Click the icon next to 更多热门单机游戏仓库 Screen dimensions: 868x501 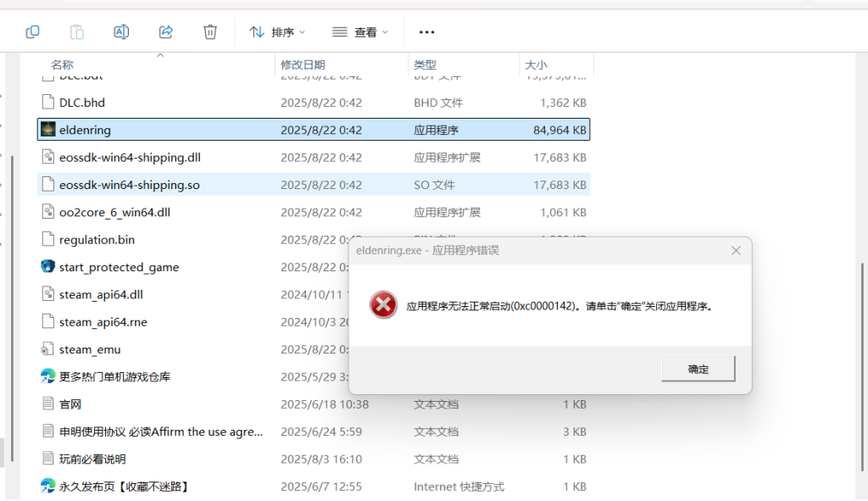click(x=47, y=376)
